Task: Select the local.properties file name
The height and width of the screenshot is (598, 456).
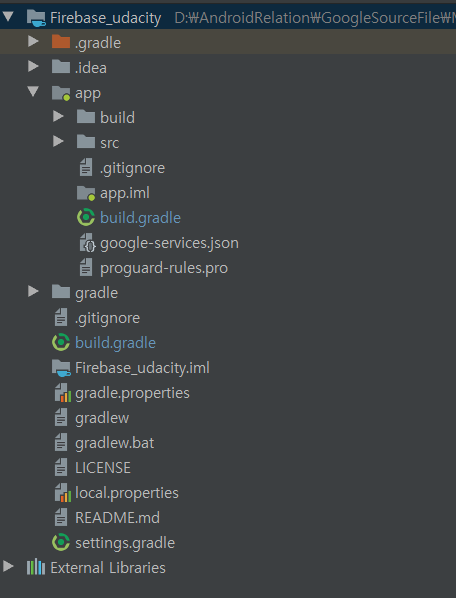Action: [127, 493]
